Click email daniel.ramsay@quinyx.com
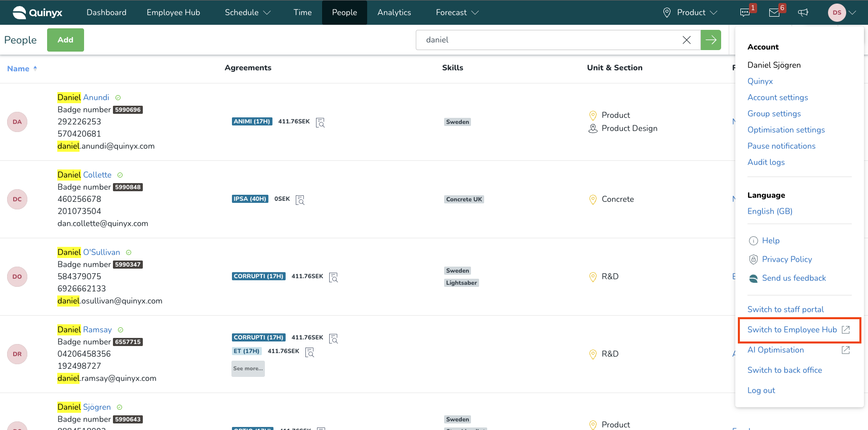This screenshot has width=868, height=430. pyautogui.click(x=107, y=378)
